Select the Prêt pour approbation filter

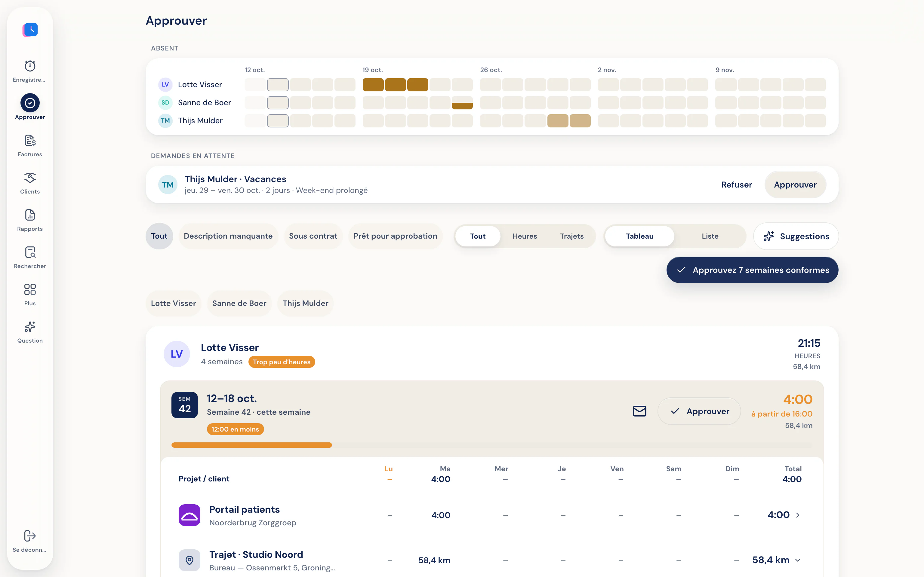395,236
